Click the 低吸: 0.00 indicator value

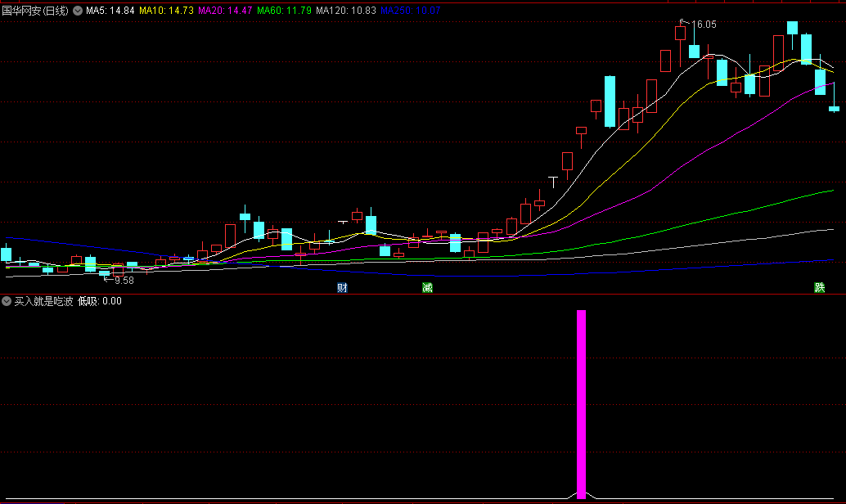point(100,301)
